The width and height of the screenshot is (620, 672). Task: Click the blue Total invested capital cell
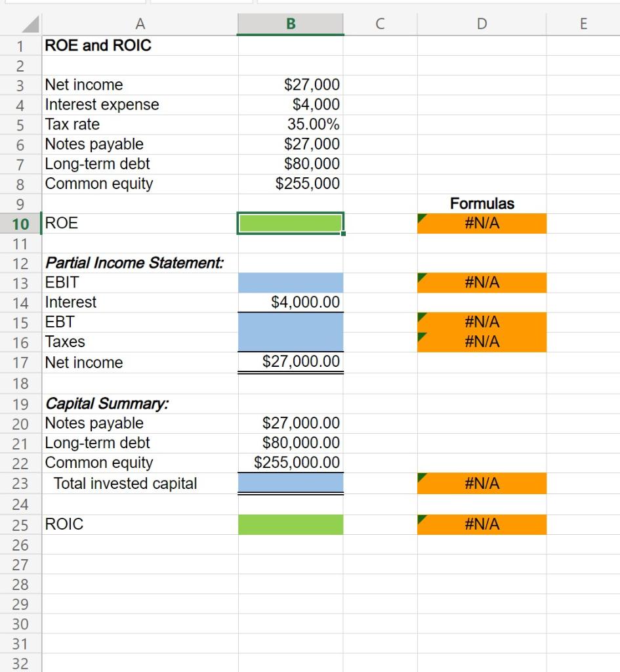[x=290, y=483]
